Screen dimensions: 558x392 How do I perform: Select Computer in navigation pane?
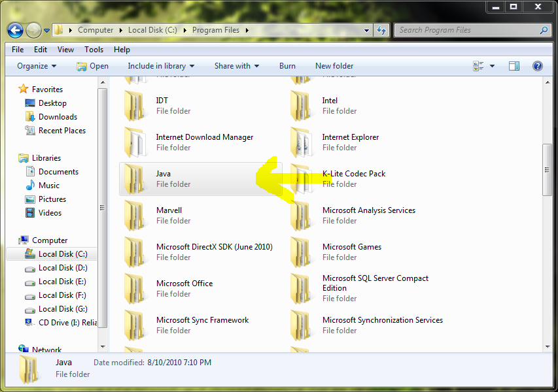(50, 240)
